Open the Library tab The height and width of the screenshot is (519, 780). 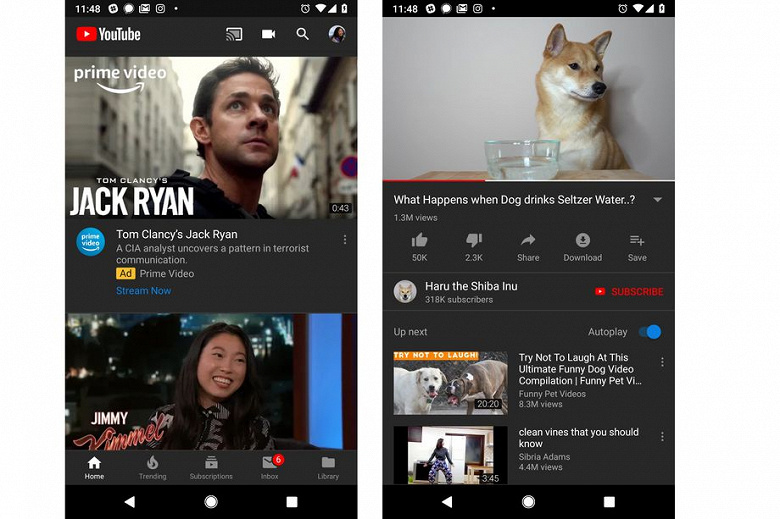pyautogui.click(x=328, y=468)
